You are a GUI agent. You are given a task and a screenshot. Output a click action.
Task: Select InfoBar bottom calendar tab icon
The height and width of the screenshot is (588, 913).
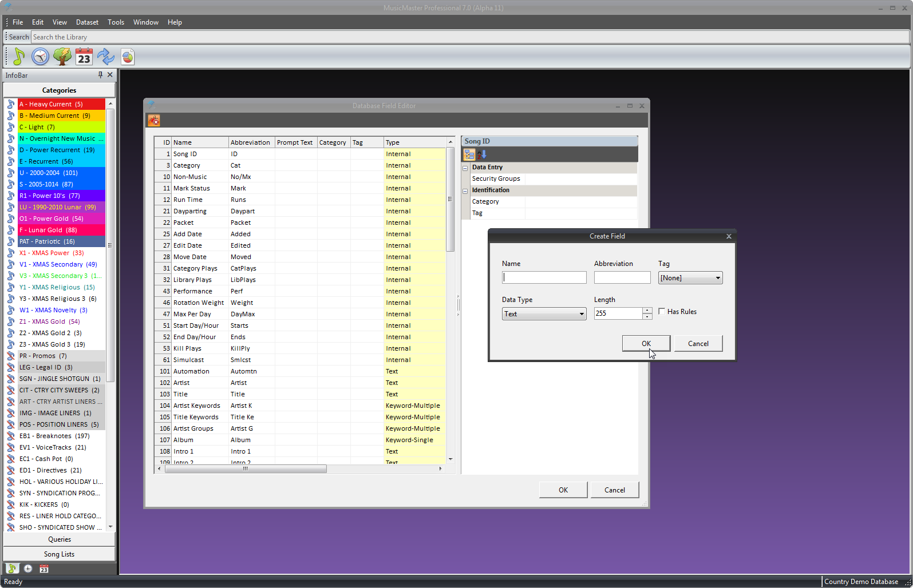(x=44, y=569)
